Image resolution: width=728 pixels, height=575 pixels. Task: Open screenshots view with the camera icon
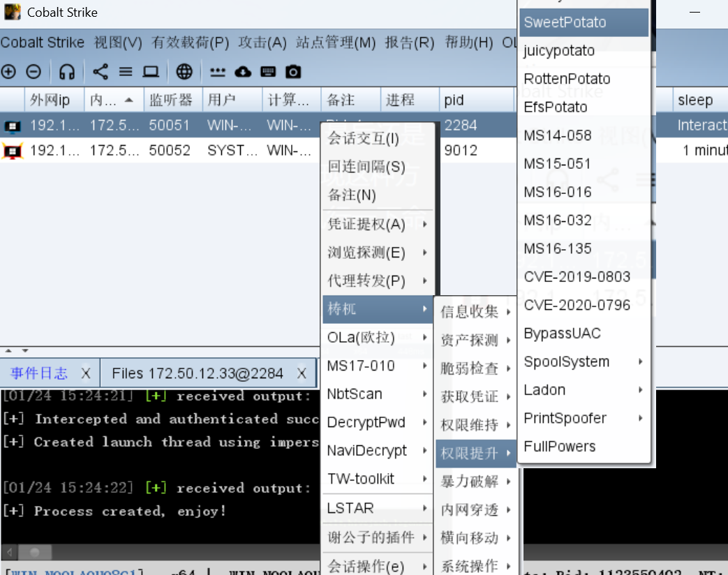tap(293, 71)
